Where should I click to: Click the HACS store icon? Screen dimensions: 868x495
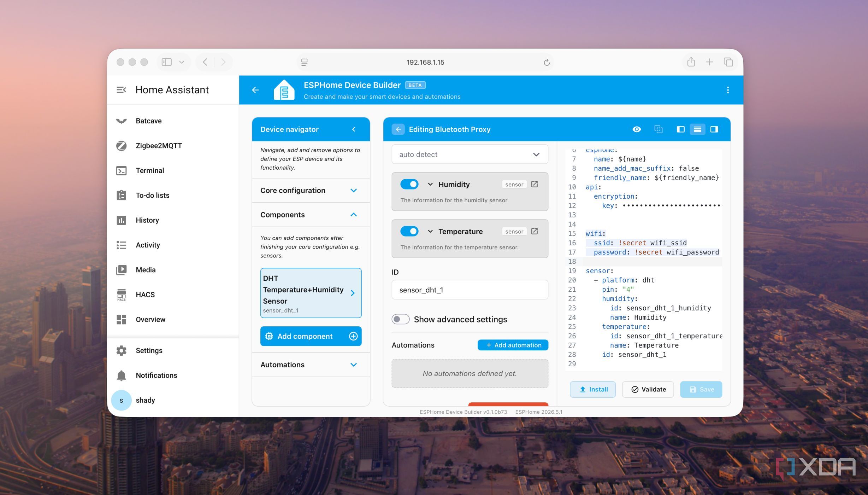tap(121, 295)
